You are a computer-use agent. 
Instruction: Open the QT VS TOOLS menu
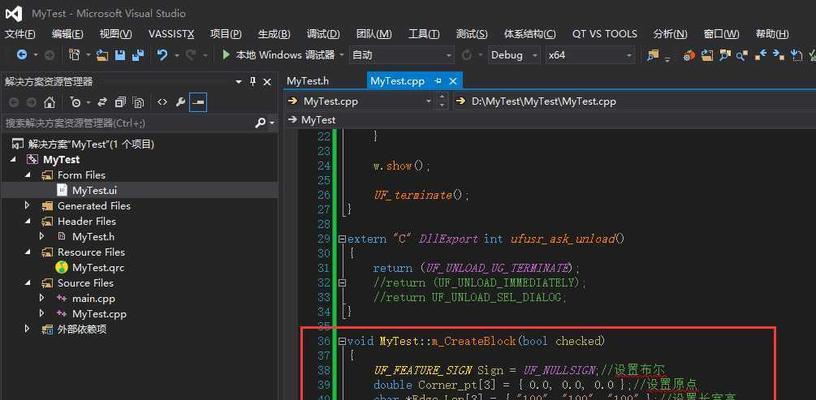click(x=605, y=34)
